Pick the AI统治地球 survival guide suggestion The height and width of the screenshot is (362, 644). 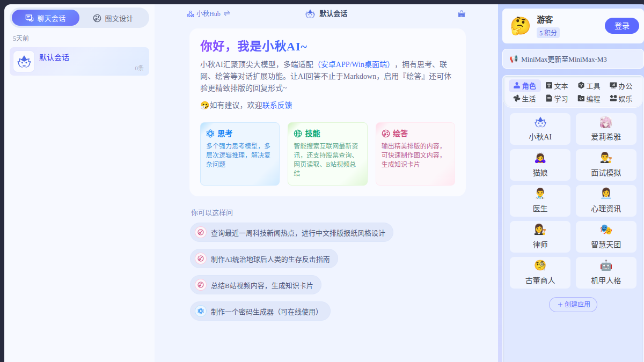click(264, 258)
